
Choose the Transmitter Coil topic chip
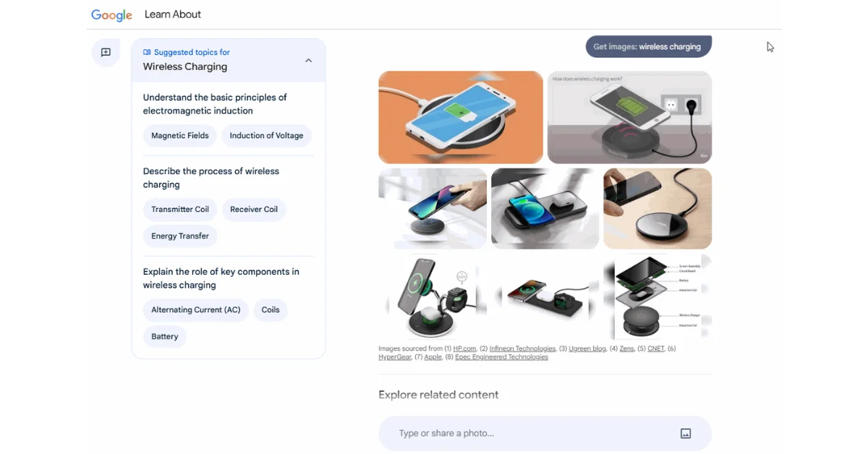[x=180, y=210]
